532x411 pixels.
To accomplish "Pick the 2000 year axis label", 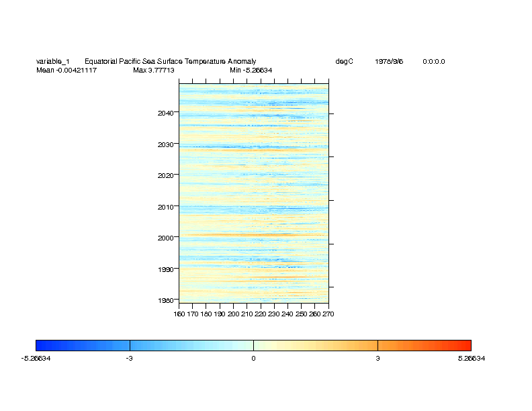I will click(167, 238).
